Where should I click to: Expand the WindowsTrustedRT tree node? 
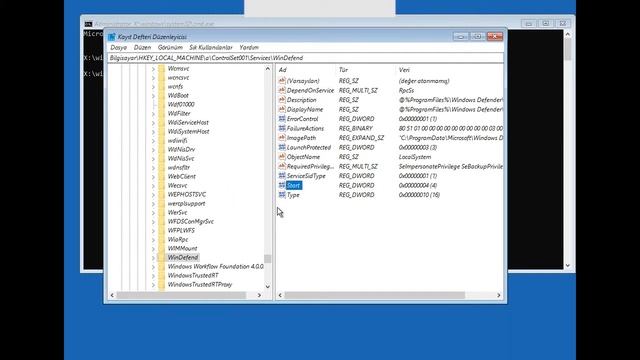coord(153,276)
